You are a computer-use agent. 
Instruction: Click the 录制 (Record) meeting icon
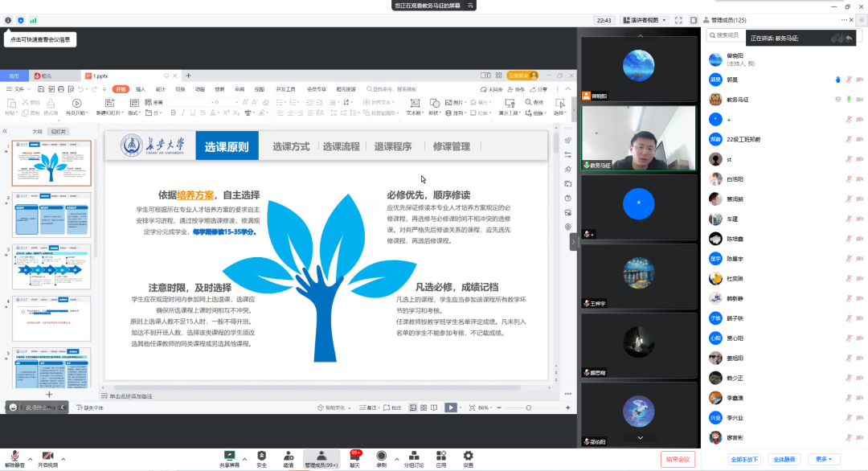[x=382, y=456]
